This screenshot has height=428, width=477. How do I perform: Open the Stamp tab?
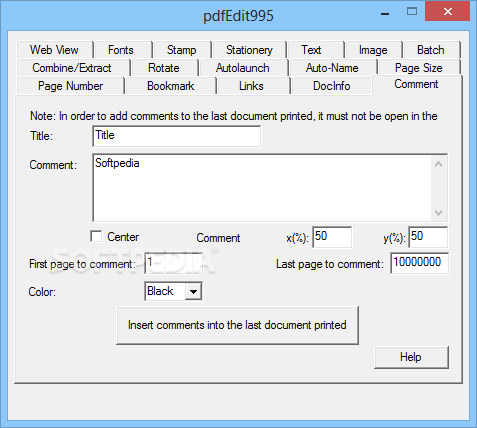(x=182, y=50)
